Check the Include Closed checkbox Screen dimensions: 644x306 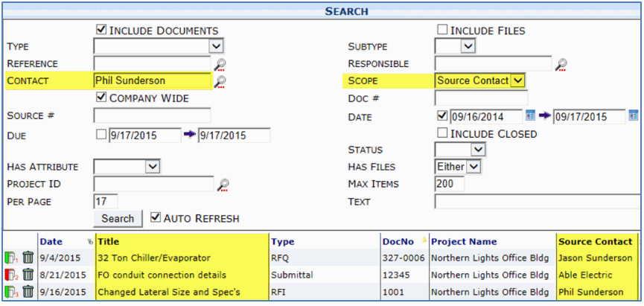pyautogui.click(x=442, y=133)
